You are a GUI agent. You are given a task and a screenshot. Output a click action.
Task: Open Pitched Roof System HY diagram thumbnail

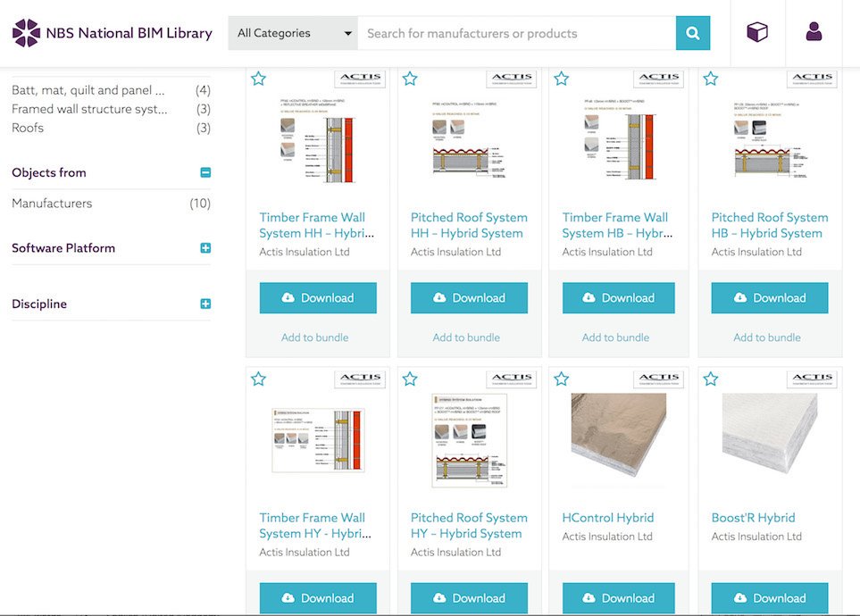coord(470,440)
